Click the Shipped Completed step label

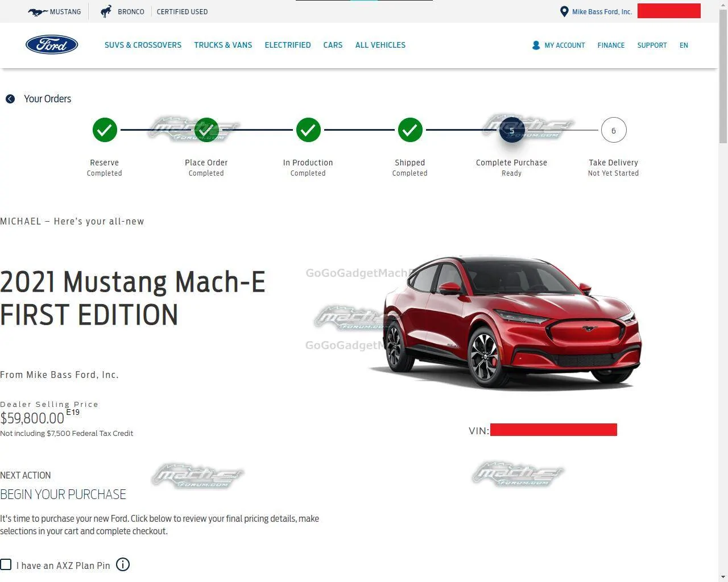pyautogui.click(x=409, y=167)
